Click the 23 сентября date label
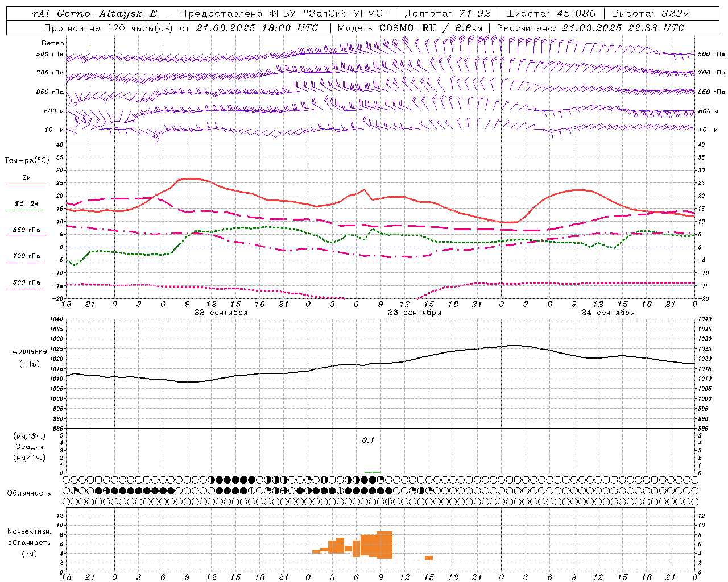 pyautogui.click(x=415, y=313)
